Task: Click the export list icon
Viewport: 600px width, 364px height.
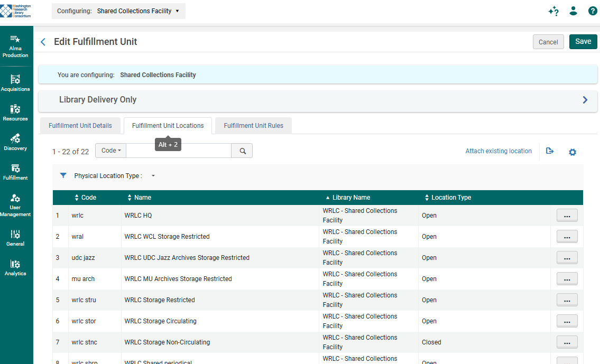Action: click(550, 151)
